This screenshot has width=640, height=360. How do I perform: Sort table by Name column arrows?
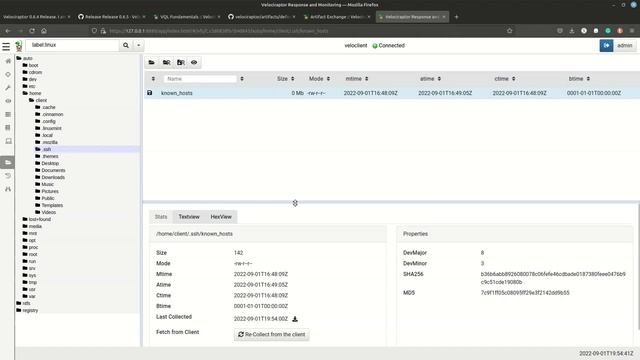(x=242, y=79)
